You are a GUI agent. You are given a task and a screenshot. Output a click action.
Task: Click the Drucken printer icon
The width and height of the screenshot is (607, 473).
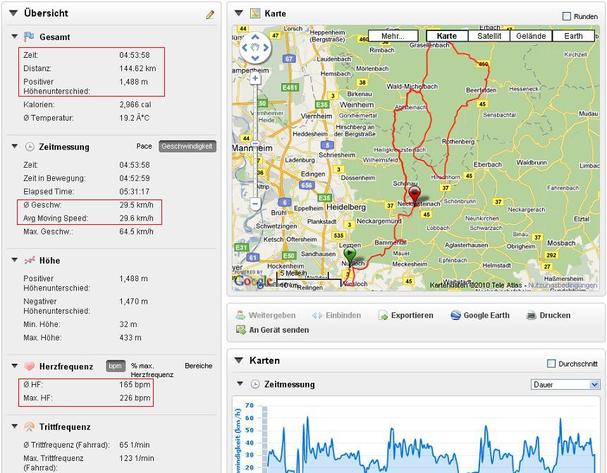531,315
